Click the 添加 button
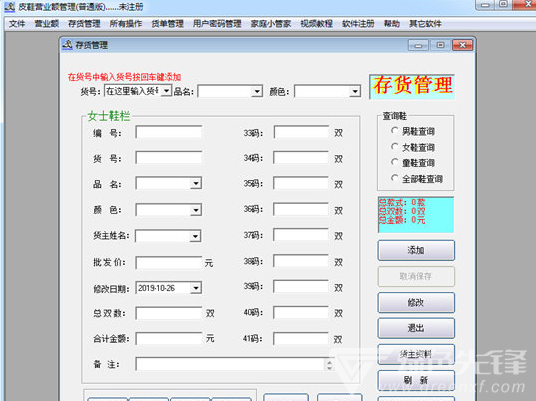 (416, 250)
